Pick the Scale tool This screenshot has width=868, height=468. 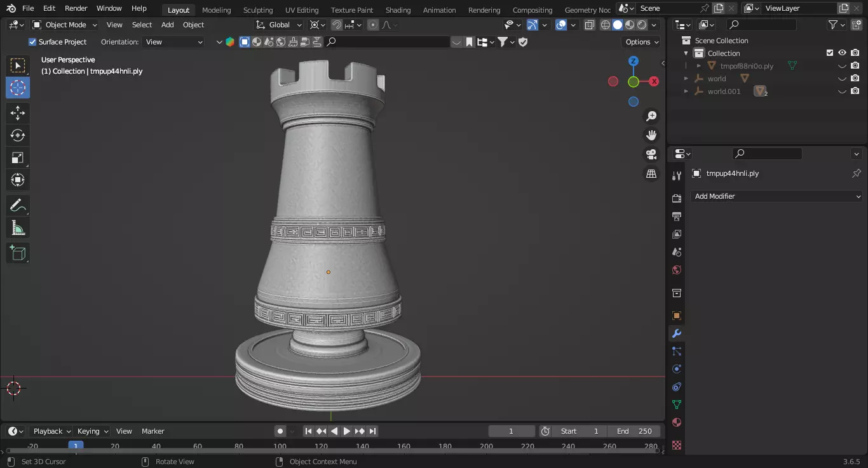point(18,157)
